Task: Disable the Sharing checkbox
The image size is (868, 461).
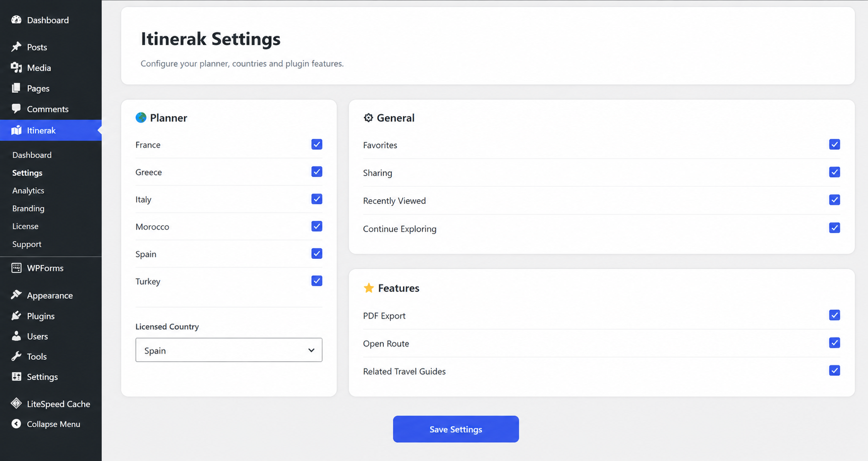Action: pos(835,172)
